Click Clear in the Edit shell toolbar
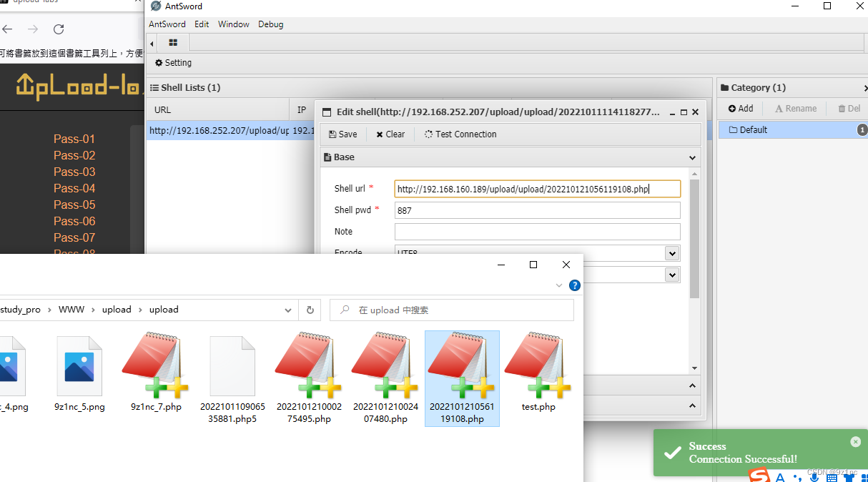The width and height of the screenshot is (868, 482). (390, 134)
